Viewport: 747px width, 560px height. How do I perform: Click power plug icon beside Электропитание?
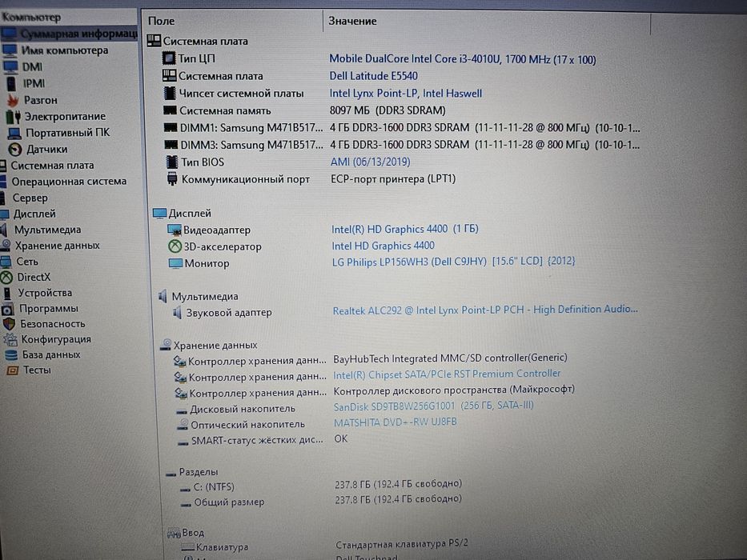[14, 117]
